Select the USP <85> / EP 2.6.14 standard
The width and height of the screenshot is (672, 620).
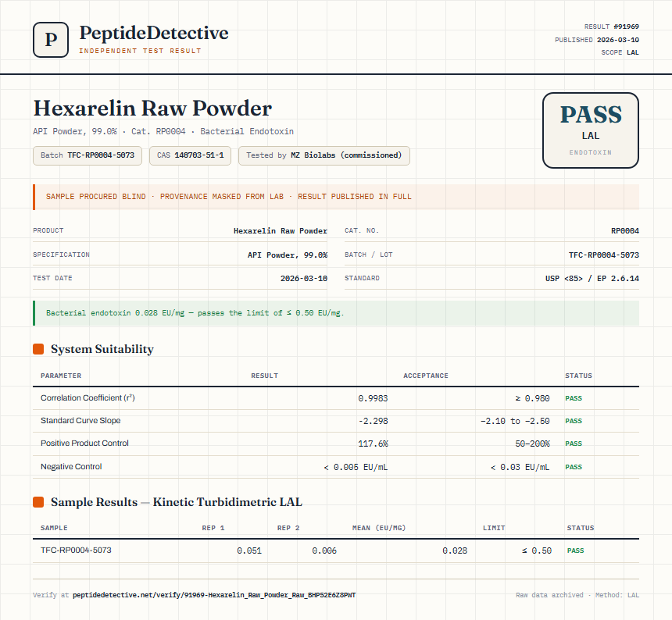pos(592,278)
